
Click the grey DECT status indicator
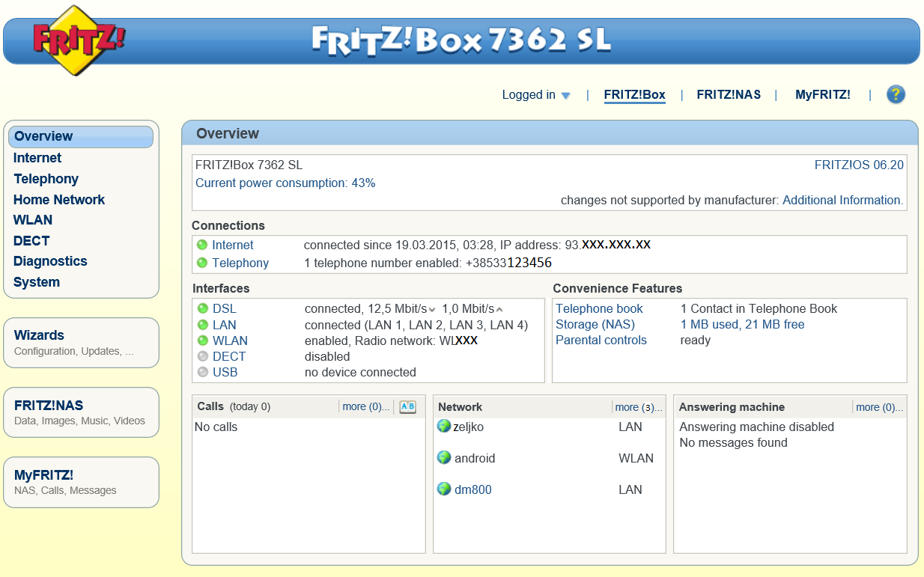click(203, 356)
